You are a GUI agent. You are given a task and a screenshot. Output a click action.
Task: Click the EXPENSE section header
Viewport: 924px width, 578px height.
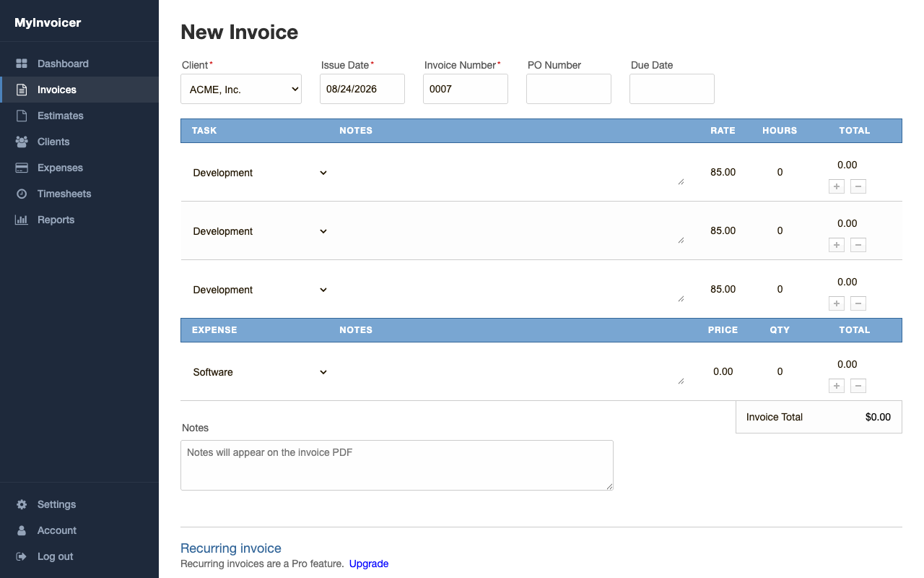(214, 330)
